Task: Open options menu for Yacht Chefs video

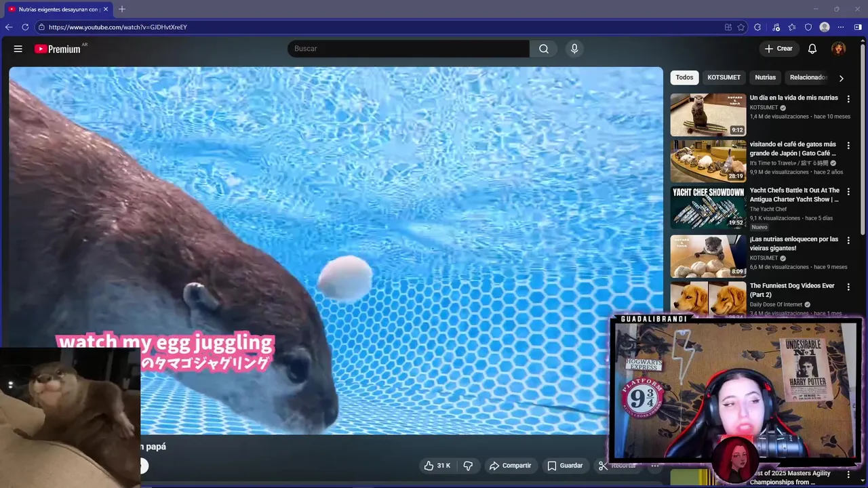Action: [x=848, y=191]
